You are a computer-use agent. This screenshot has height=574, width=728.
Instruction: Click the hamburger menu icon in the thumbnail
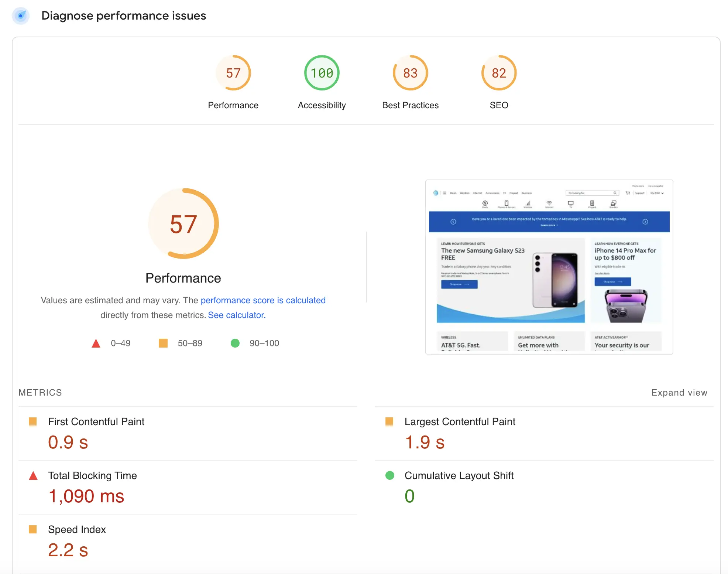point(444,193)
